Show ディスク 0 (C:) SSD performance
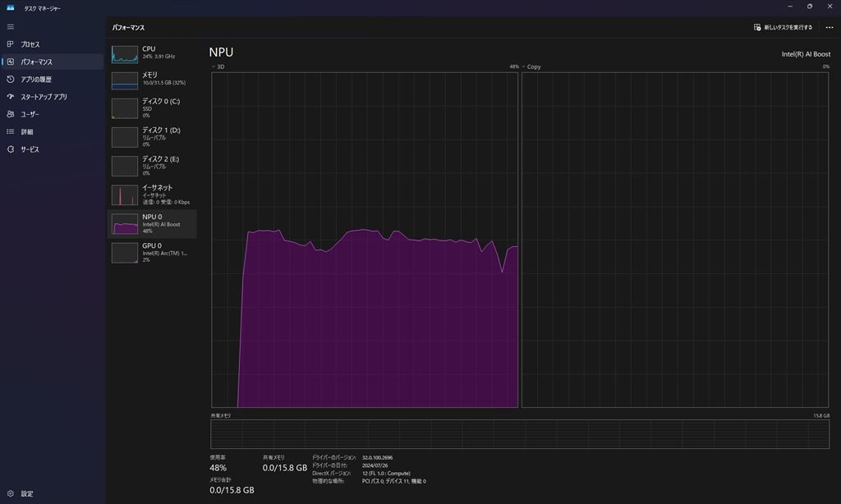Image resolution: width=841 pixels, height=504 pixels. [x=152, y=108]
